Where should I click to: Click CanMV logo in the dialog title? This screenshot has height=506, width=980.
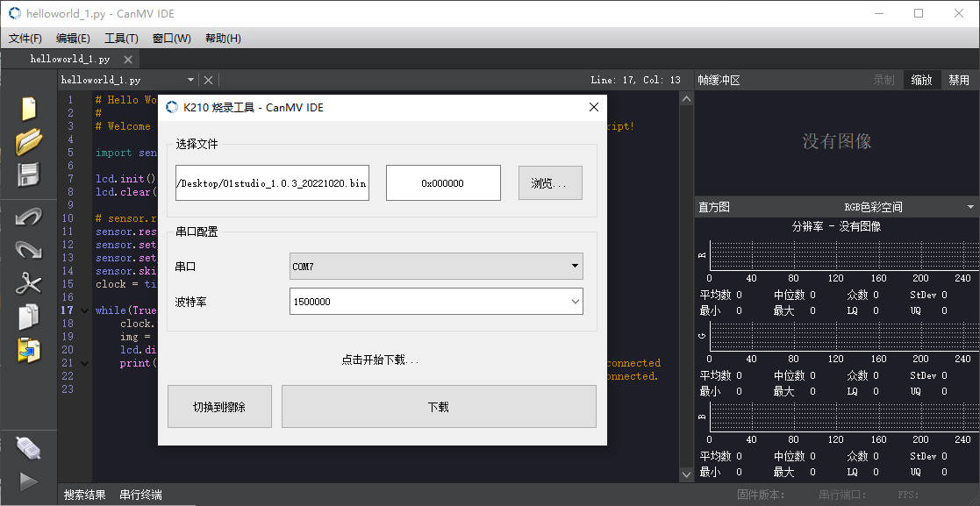pyautogui.click(x=172, y=107)
